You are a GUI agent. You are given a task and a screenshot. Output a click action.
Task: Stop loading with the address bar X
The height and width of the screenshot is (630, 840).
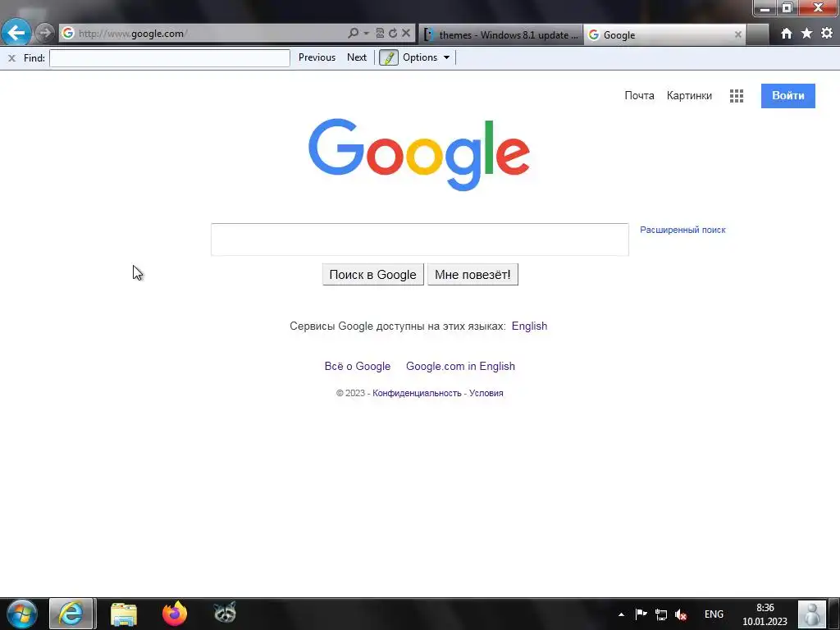406,33
